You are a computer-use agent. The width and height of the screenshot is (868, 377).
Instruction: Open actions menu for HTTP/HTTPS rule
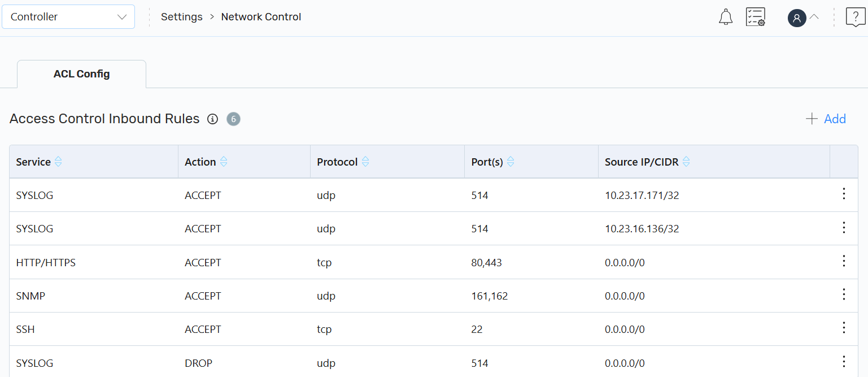click(x=844, y=261)
